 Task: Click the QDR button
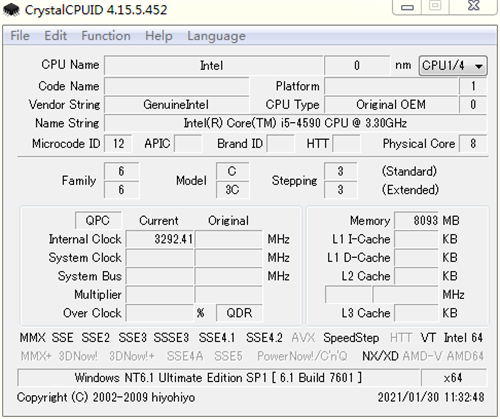(x=239, y=313)
